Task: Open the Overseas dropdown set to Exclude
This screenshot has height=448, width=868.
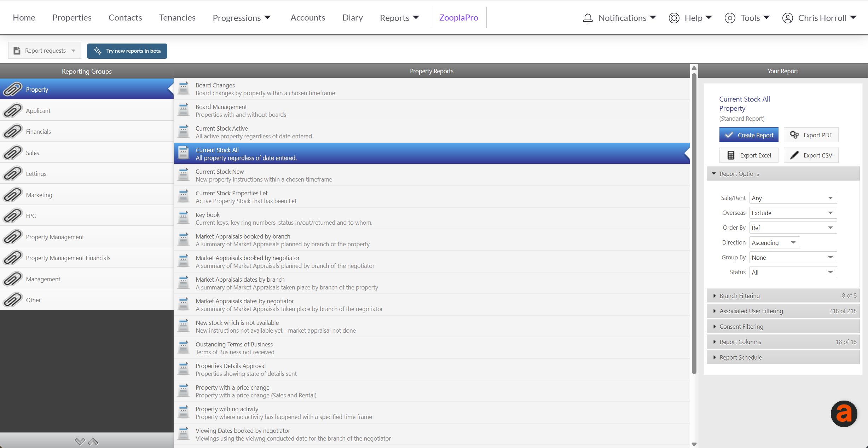Action: click(793, 213)
